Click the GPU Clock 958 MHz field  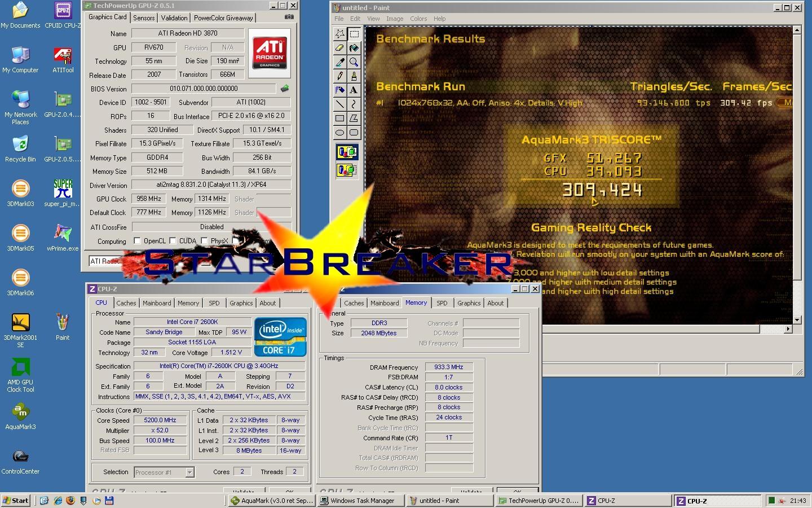point(149,199)
